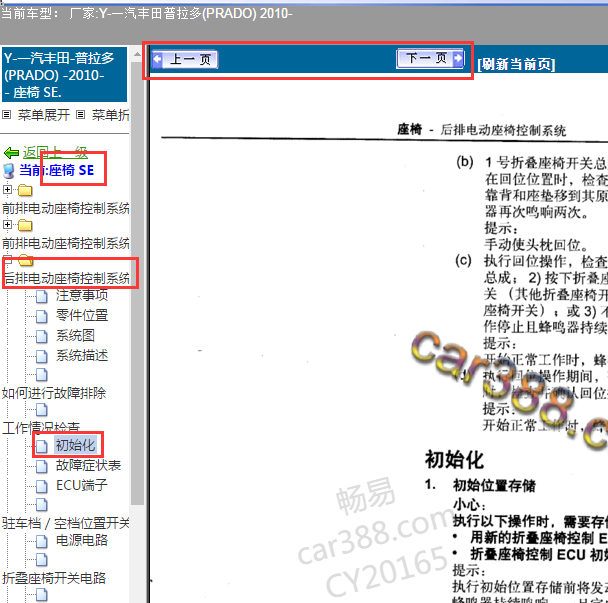Expand second 前排电动座椅控制系统 folder plus box
This screenshot has height=603, width=608.
7,224
